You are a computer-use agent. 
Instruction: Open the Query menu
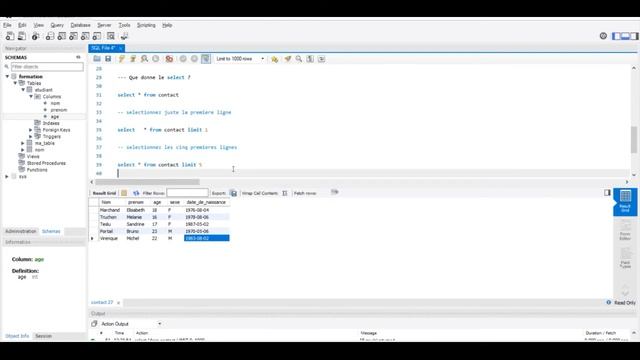pyautogui.click(x=57, y=25)
